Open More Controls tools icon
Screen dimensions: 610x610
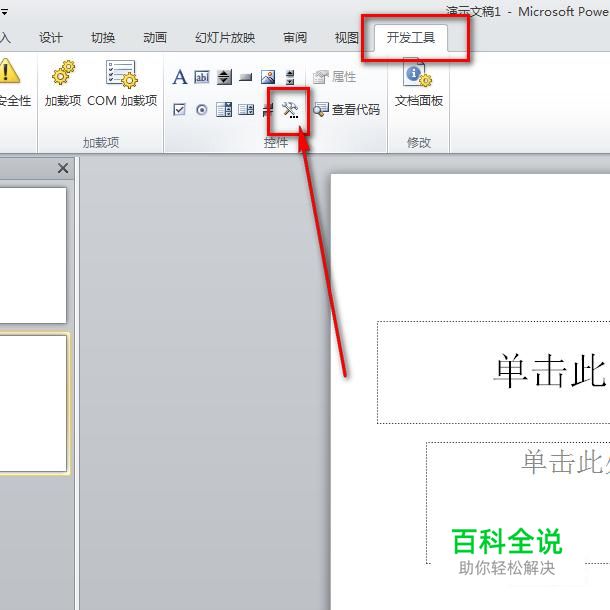pos(290,110)
